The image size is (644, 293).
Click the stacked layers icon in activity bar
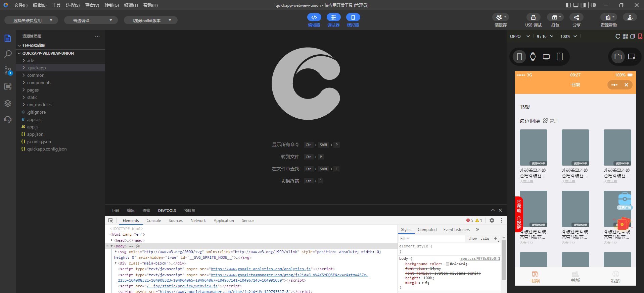click(8, 103)
